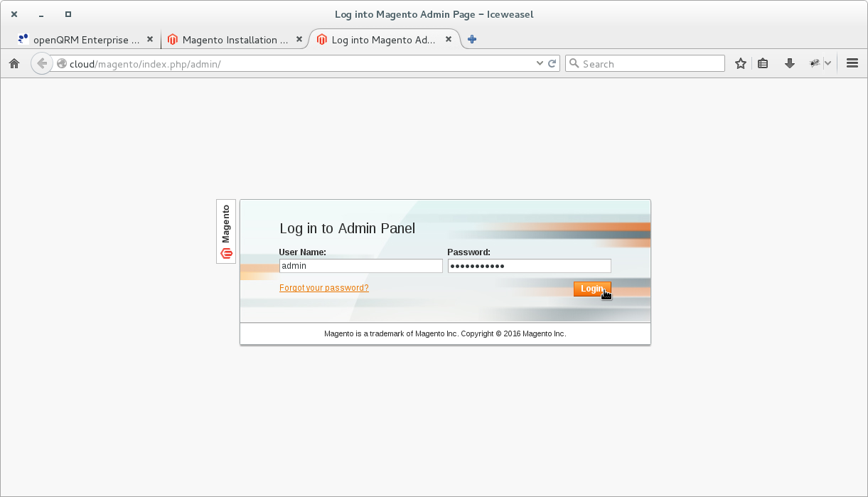The height and width of the screenshot is (497, 868).
Task: Click the Login button
Action: (592, 289)
